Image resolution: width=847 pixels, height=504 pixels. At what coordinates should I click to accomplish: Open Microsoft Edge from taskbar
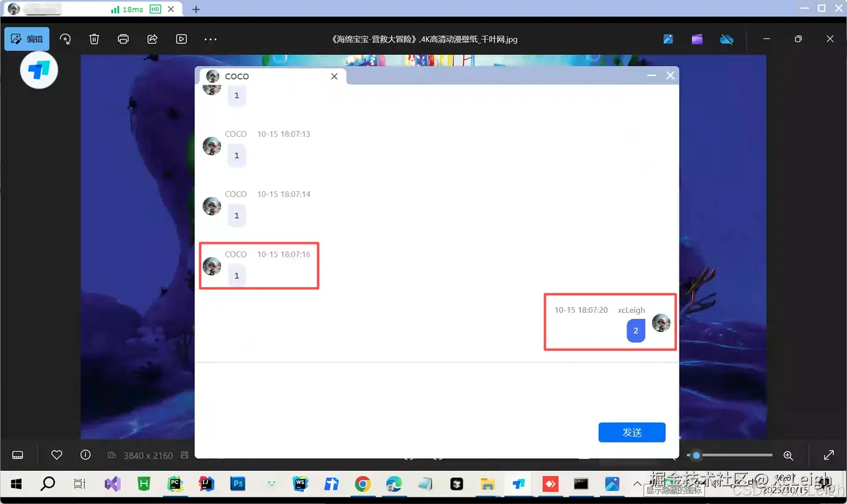(x=394, y=484)
